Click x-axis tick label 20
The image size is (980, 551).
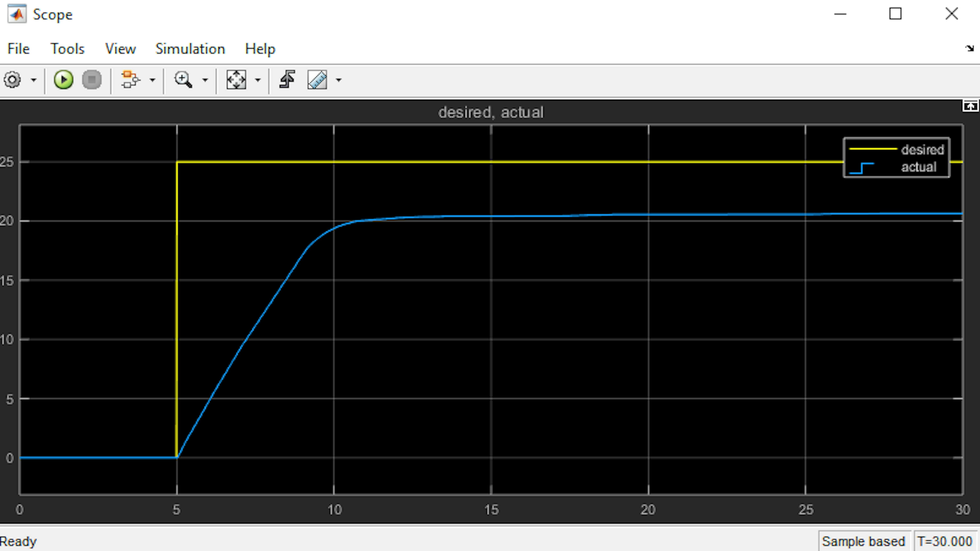tap(648, 510)
